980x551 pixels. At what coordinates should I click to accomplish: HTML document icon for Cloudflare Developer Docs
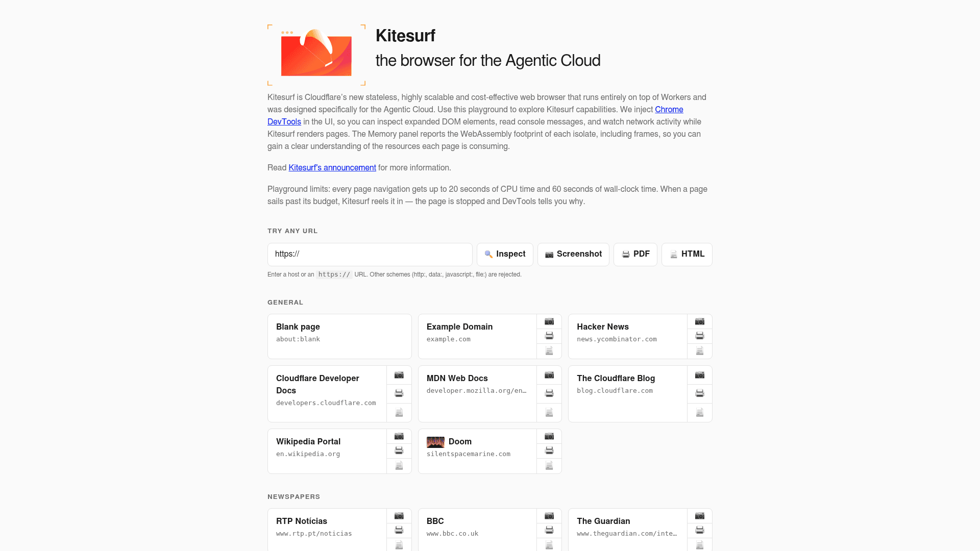(399, 412)
